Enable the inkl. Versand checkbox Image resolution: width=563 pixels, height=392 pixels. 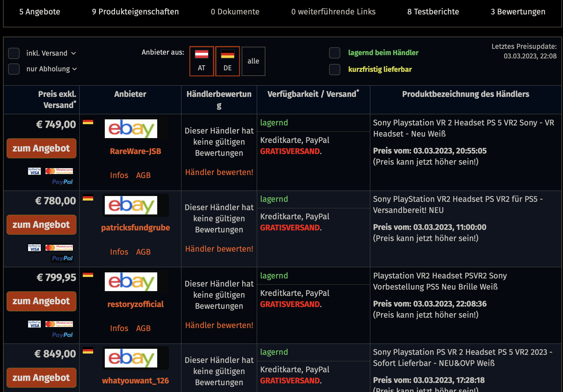coord(14,53)
